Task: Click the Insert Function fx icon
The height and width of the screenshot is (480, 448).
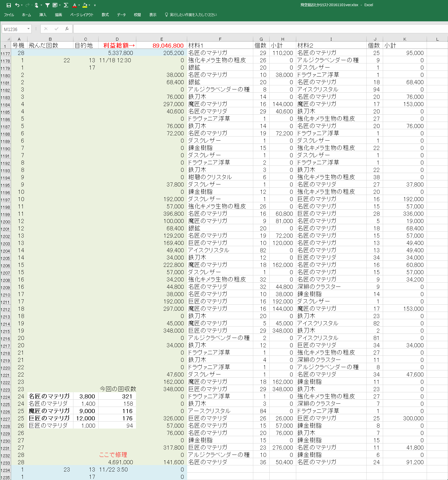Action: pos(67,29)
